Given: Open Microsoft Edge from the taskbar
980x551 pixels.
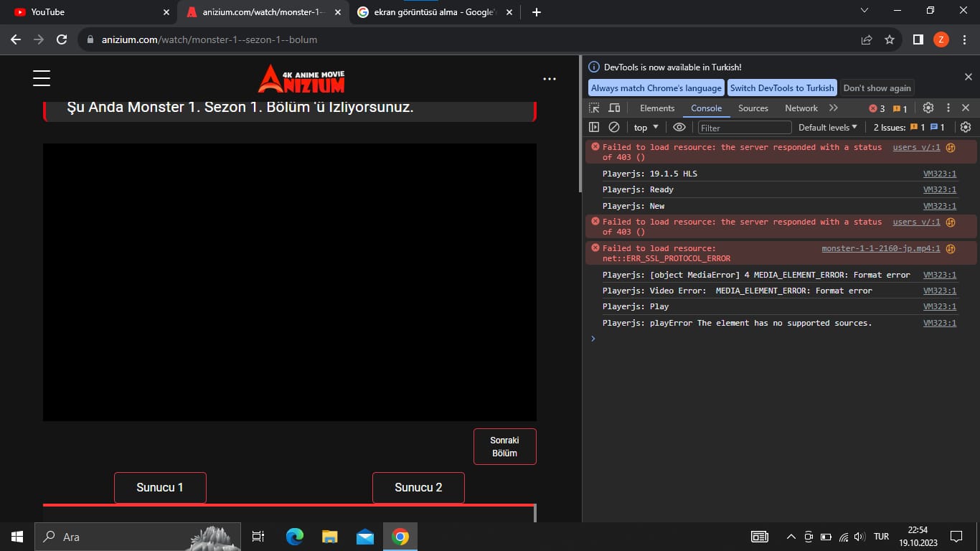Looking at the screenshot, I should [x=295, y=537].
